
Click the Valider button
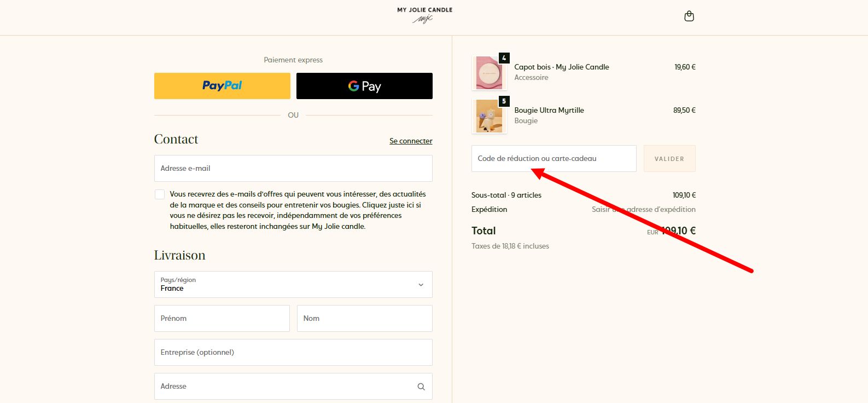pyautogui.click(x=669, y=158)
